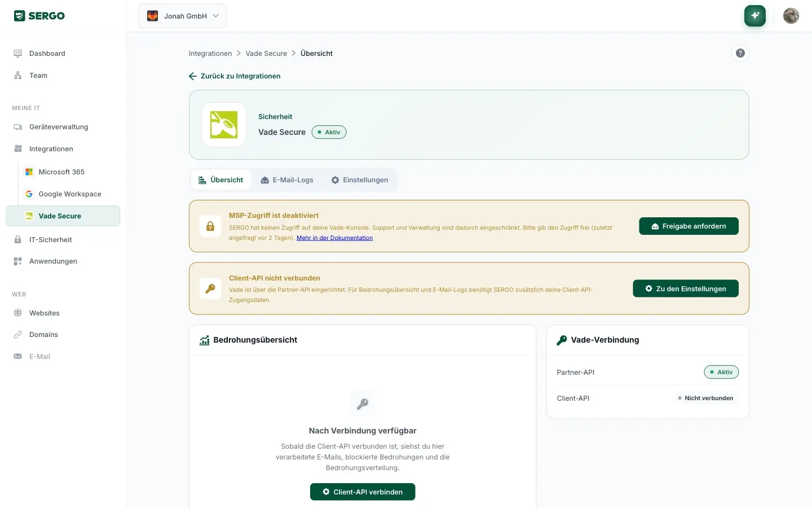Click the Websites globe icon
The height and width of the screenshot is (508, 812).
[x=17, y=313]
